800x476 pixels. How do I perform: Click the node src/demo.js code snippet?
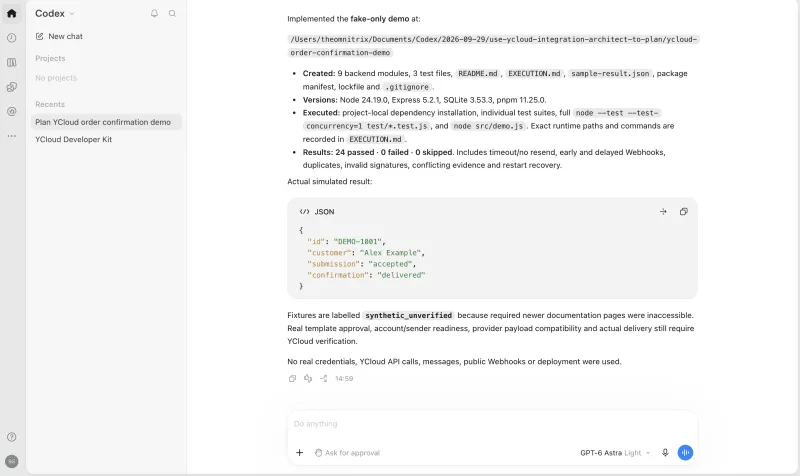(x=488, y=126)
